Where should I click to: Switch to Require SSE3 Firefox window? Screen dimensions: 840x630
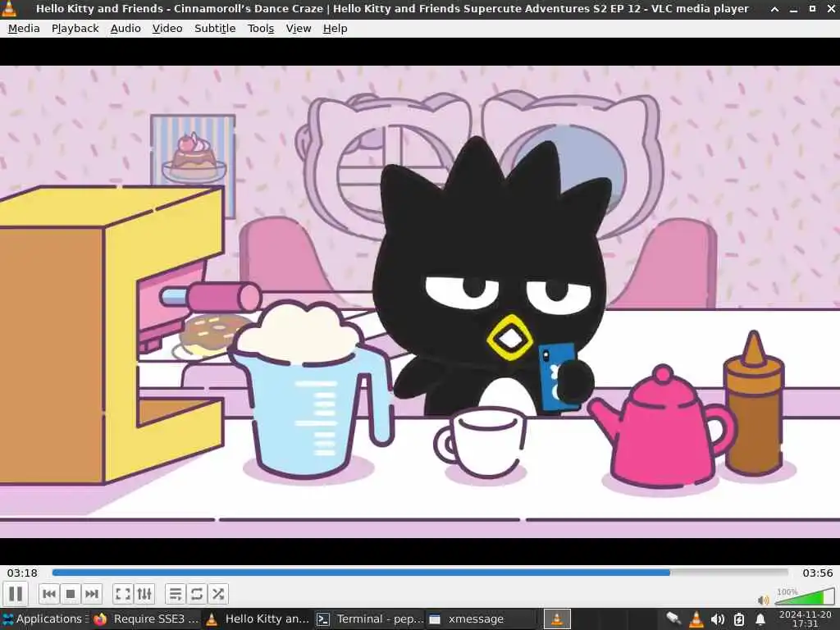pyautogui.click(x=146, y=619)
